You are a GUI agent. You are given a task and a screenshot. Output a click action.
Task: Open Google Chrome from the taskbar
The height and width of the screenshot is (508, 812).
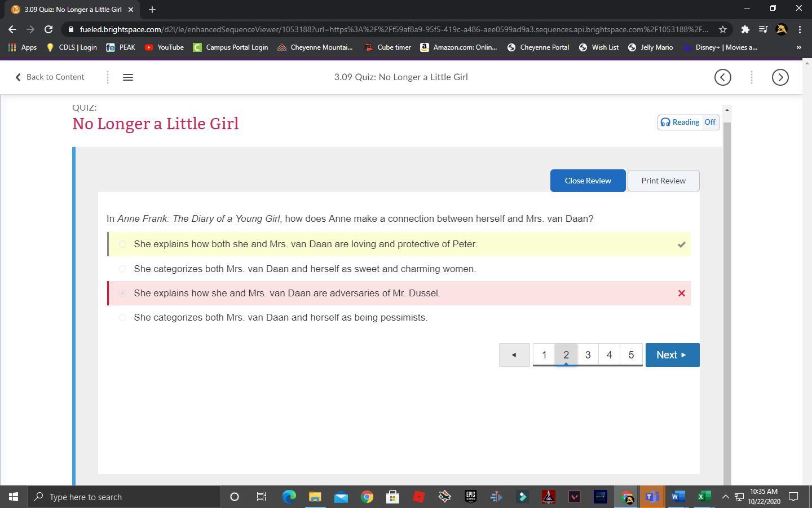coord(367,497)
